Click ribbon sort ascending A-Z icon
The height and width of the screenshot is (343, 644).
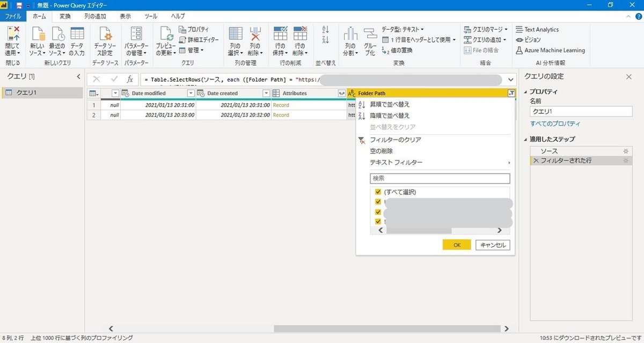coord(325,30)
